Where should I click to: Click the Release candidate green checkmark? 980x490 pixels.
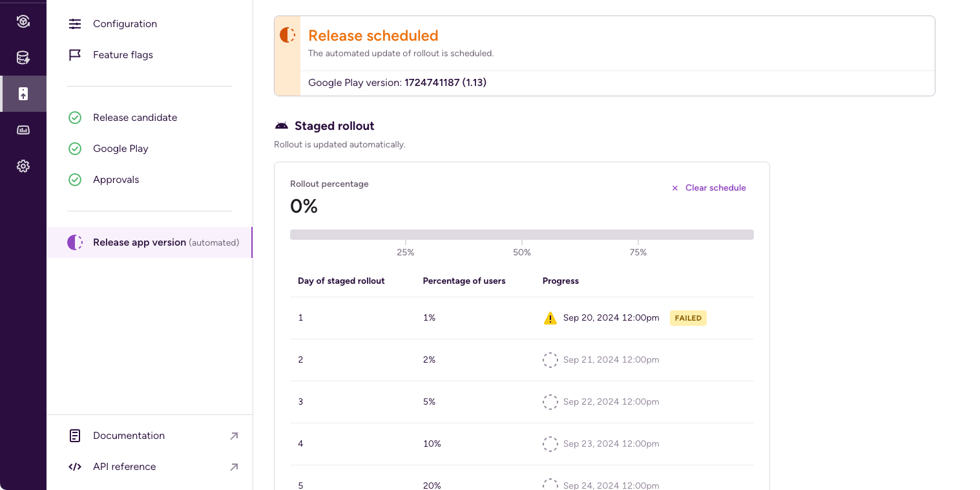point(75,118)
